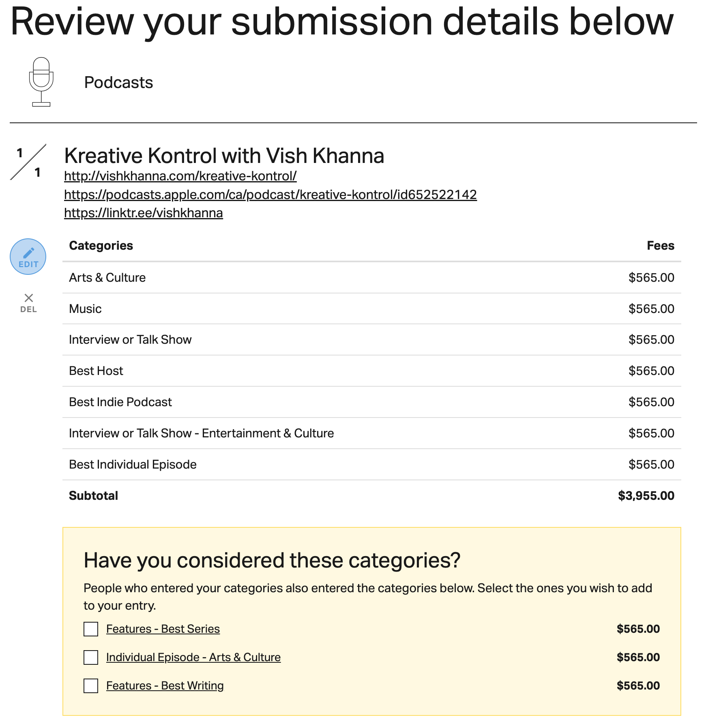721x728 pixels.
Task: Click the Podcasts microphone icon
Action: click(41, 82)
